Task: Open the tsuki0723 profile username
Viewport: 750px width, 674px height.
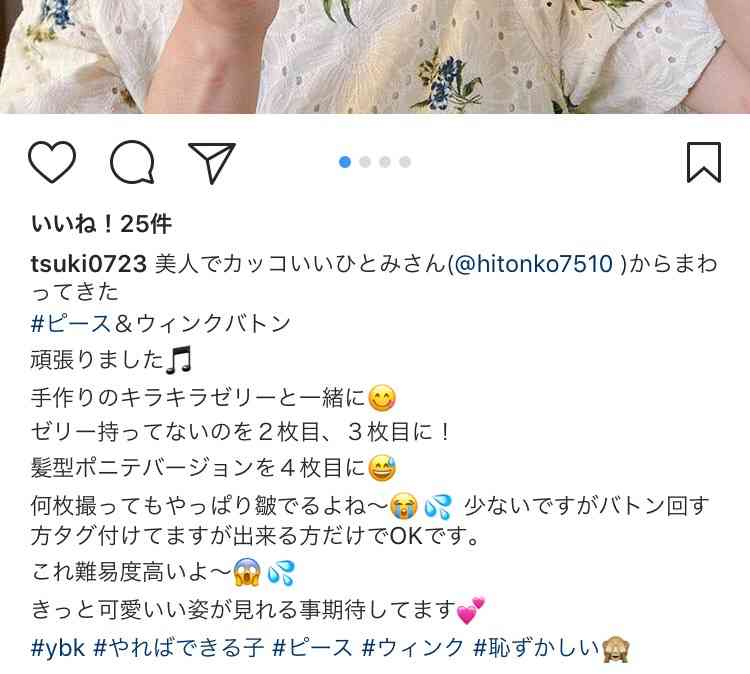Action: 88,264
